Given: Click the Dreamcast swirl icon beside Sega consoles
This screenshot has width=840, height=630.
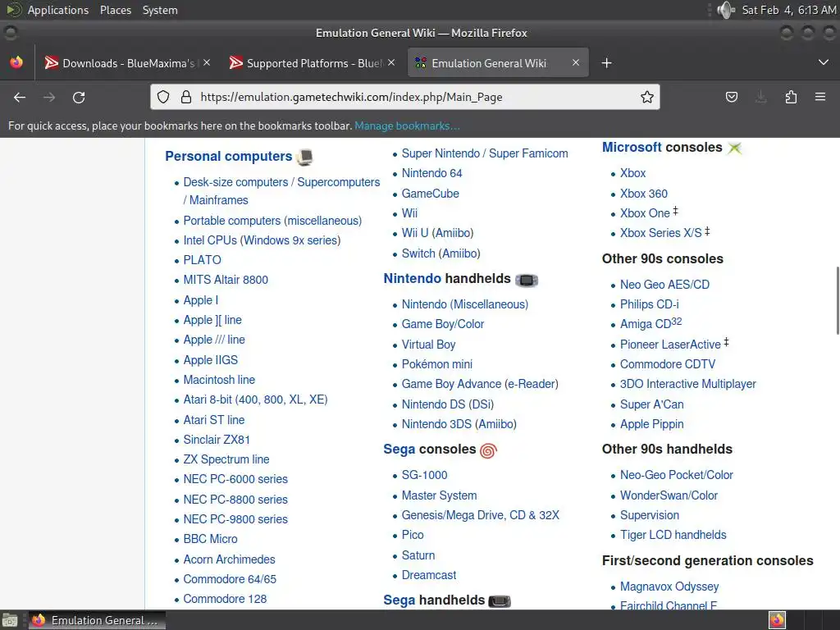Looking at the screenshot, I should 488,450.
